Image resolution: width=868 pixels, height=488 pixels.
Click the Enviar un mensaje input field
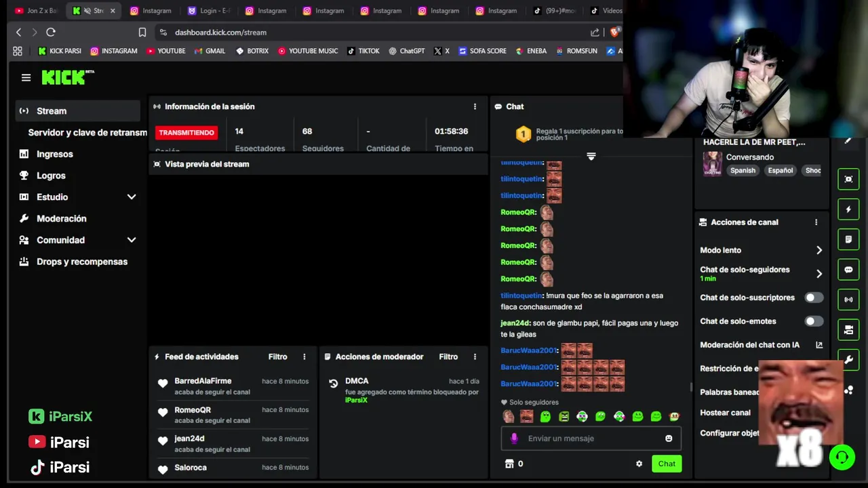tap(591, 439)
